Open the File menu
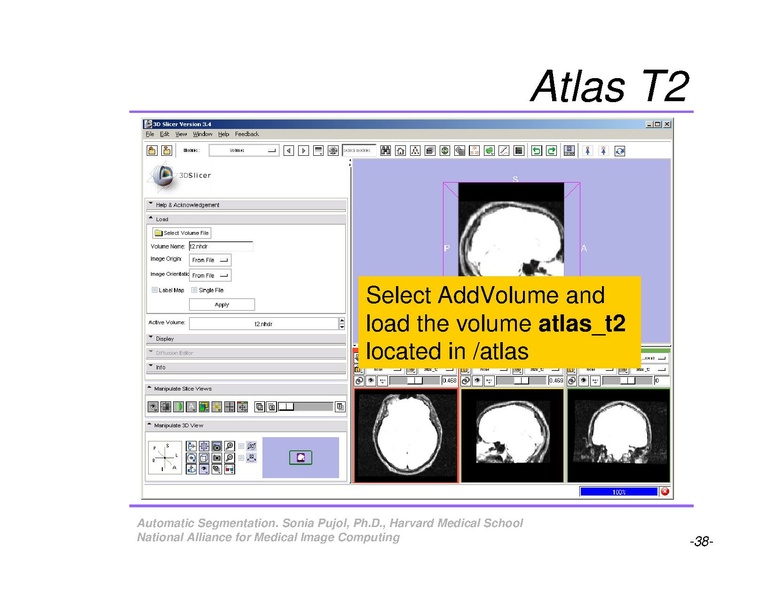This screenshot has width=776, height=600. point(150,134)
